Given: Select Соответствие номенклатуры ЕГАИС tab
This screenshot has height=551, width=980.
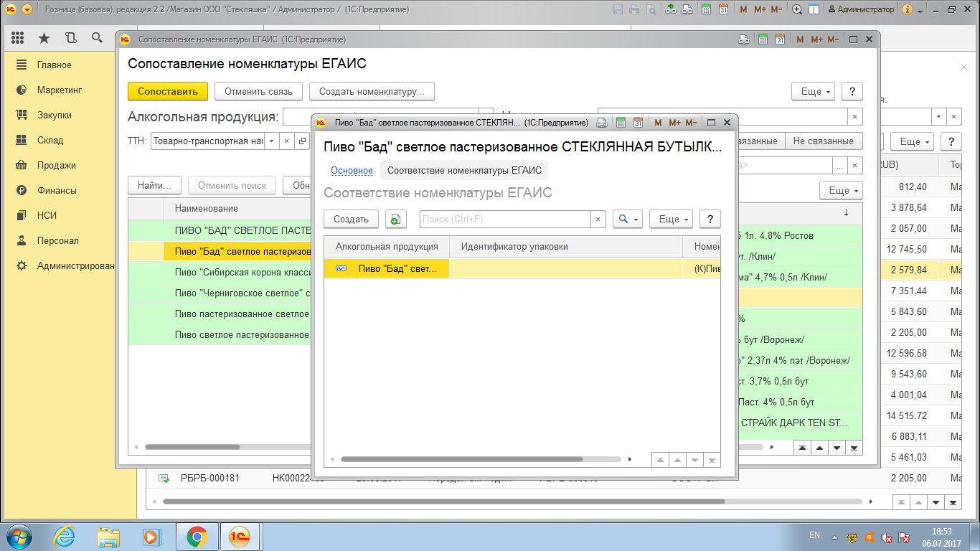Looking at the screenshot, I should pyautogui.click(x=463, y=170).
